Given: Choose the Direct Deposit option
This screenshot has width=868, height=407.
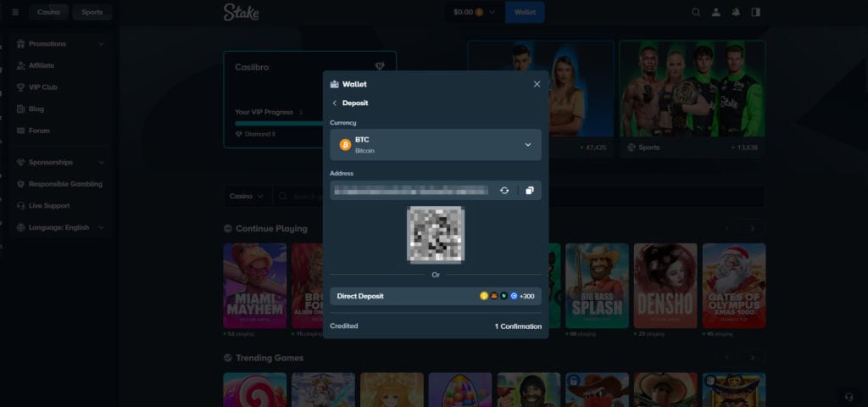Looking at the screenshot, I should click(436, 296).
